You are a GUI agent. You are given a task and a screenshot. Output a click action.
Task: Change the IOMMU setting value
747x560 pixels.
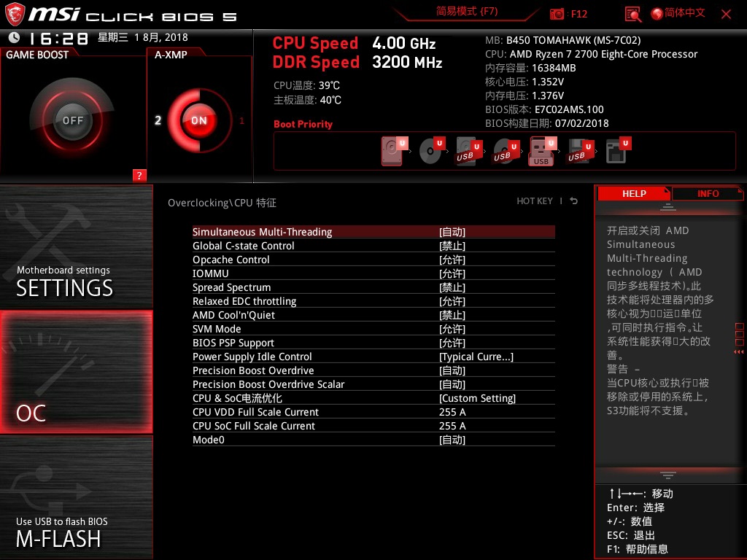(x=452, y=273)
